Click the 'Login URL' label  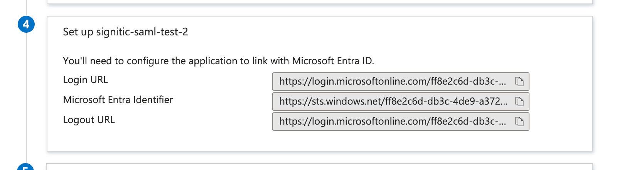tap(85, 80)
